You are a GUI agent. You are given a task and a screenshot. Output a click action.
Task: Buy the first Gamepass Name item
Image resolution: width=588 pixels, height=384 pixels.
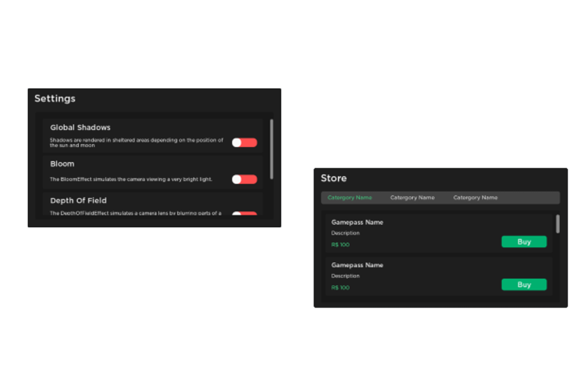pos(524,242)
